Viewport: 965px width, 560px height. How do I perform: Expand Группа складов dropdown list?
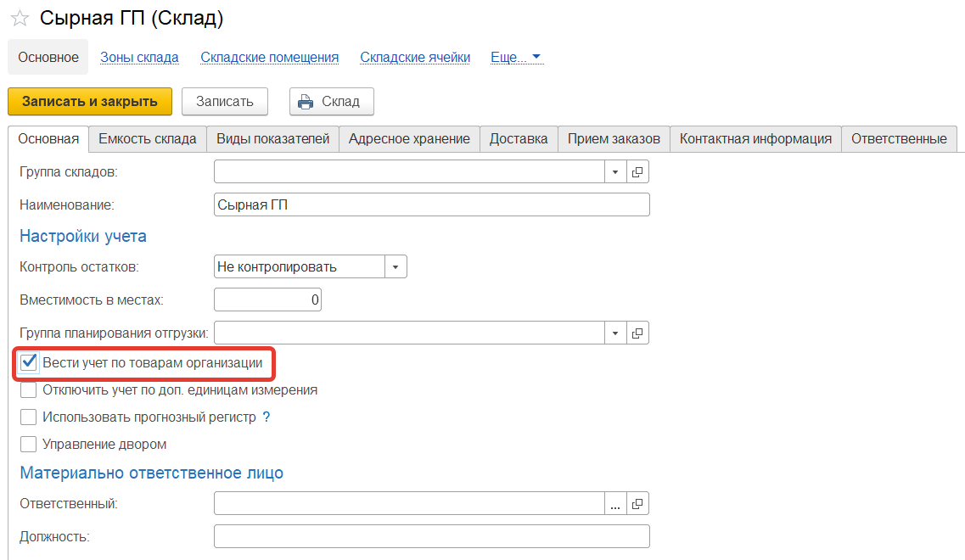(616, 172)
